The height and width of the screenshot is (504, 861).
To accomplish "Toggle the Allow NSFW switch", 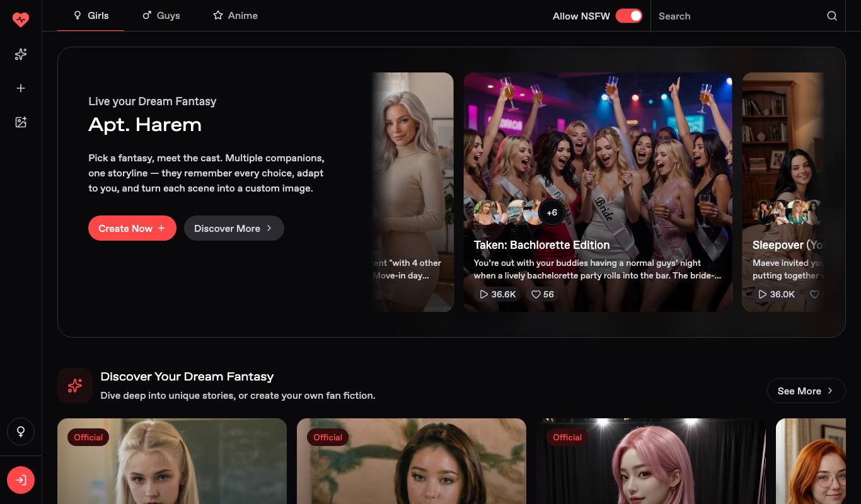I will [x=628, y=16].
